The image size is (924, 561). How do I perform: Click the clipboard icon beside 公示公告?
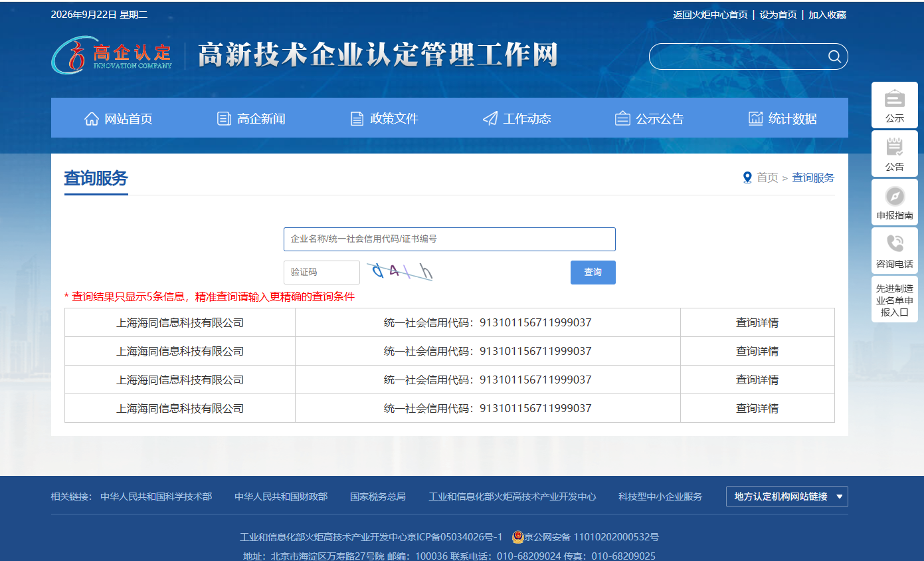tap(622, 118)
